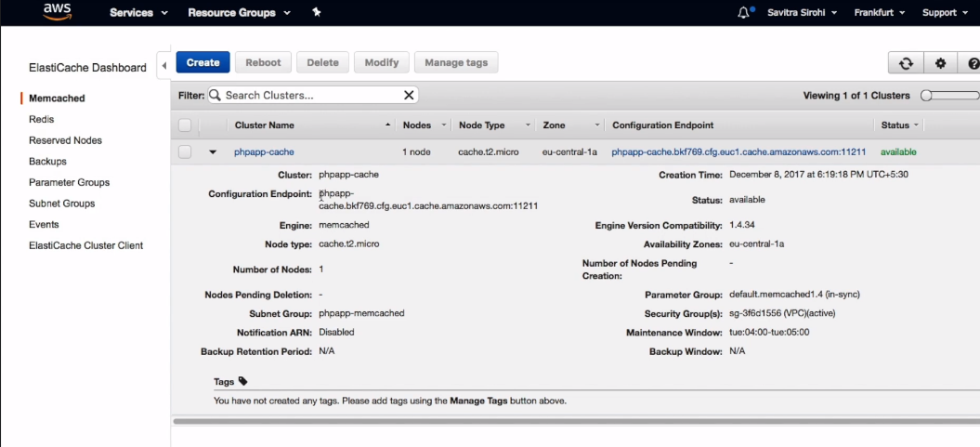980x447 pixels.
Task: Go to Redis in the sidebar
Action: (x=41, y=119)
